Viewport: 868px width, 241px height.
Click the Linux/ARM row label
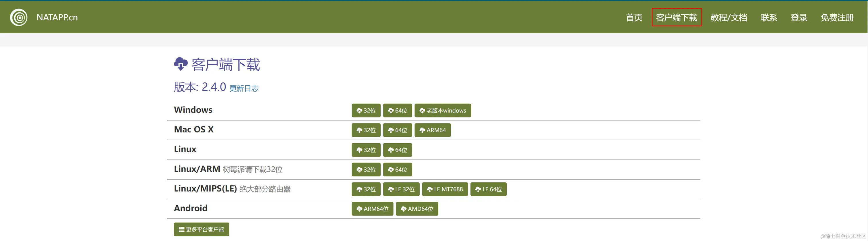click(197, 169)
